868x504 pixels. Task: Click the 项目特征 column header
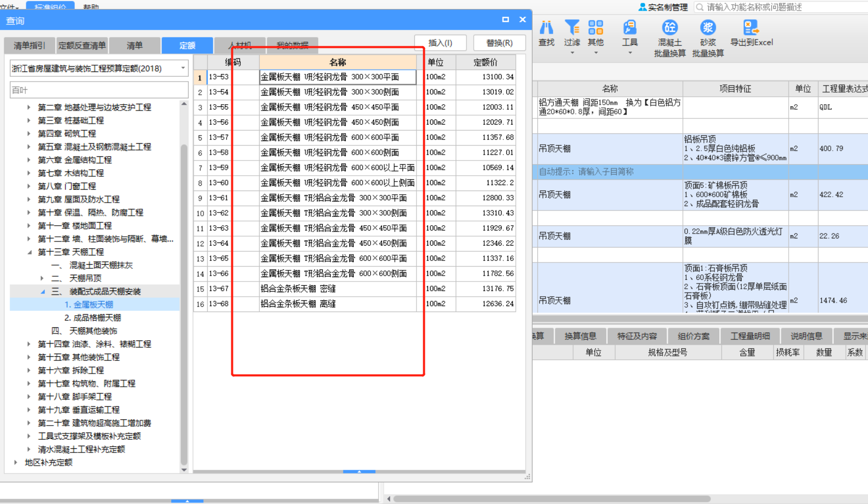point(735,89)
